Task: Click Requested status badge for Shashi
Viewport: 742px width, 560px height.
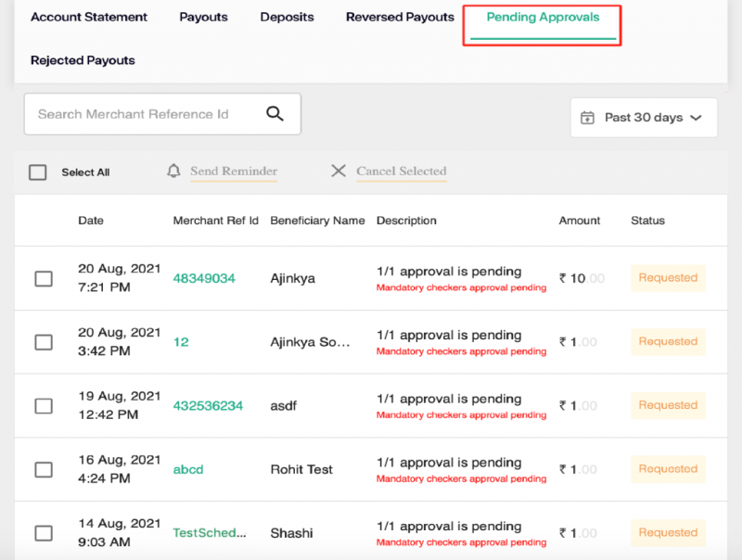Action: tap(668, 532)
